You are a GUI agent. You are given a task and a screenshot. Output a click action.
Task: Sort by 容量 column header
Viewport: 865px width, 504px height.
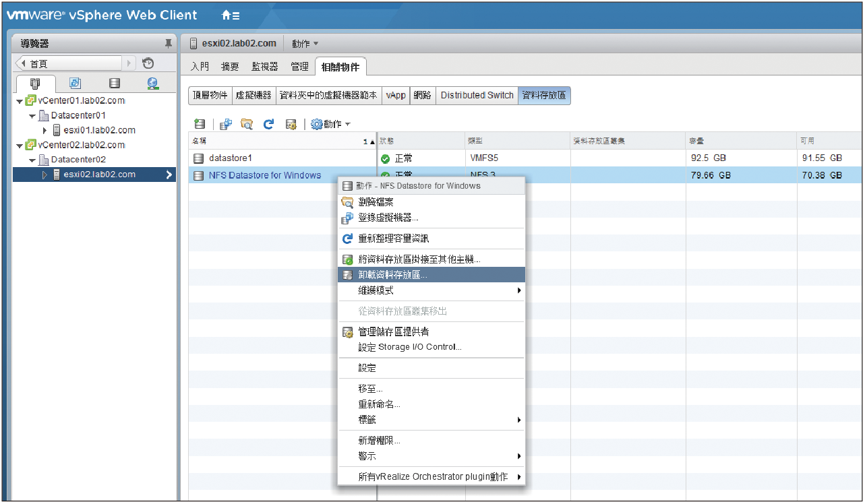point(741,141)
